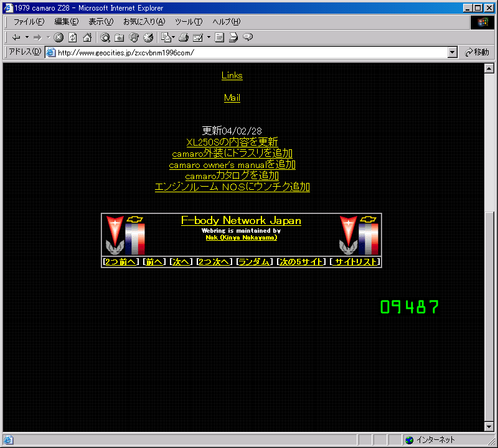This screenshot has width=498, height=448.
Task: Click the Edit page toolbar icon
Action: [198, 37]
